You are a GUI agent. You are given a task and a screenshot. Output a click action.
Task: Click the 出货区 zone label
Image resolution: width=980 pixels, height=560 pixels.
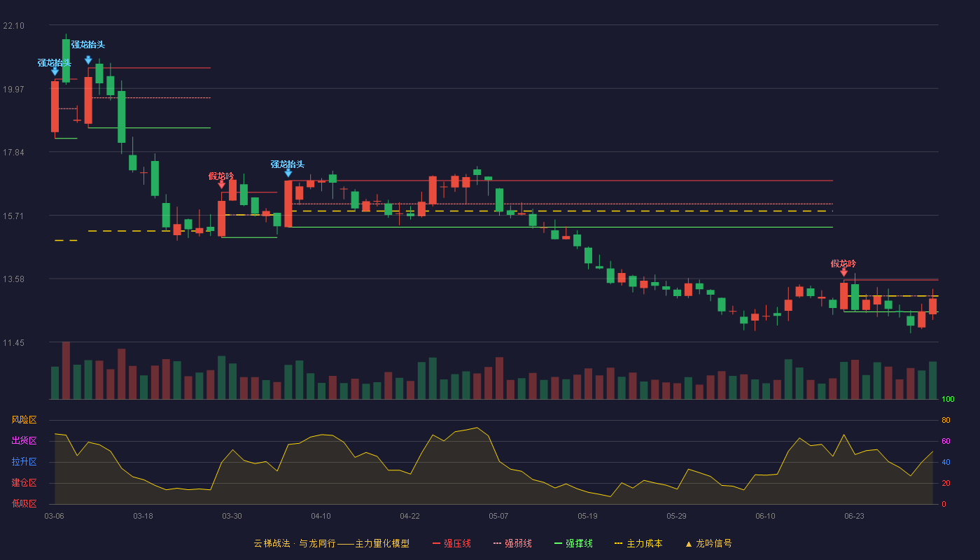pos(24,441)
